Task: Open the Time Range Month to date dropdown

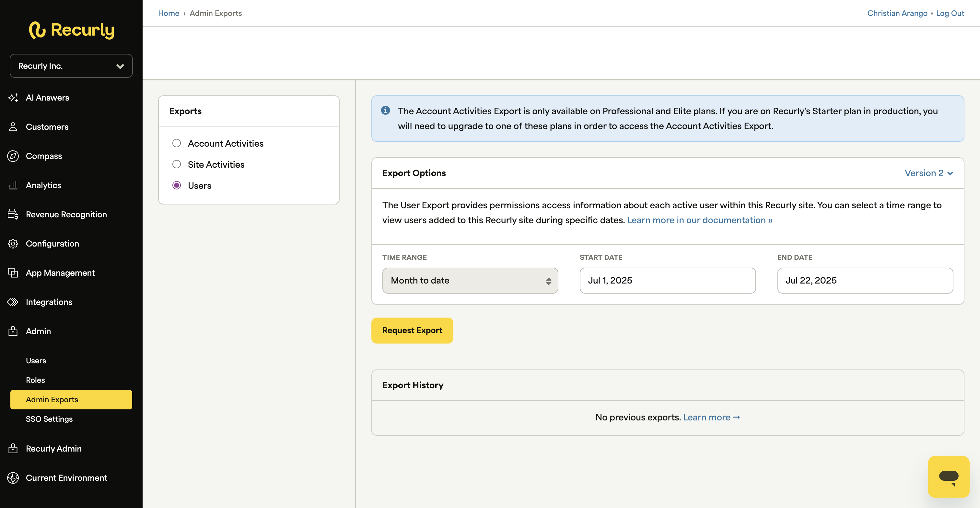Action: [x=470, y=281]
